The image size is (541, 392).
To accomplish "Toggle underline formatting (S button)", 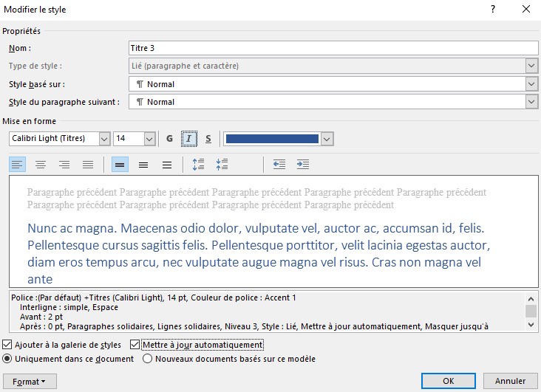I will 208,139.
